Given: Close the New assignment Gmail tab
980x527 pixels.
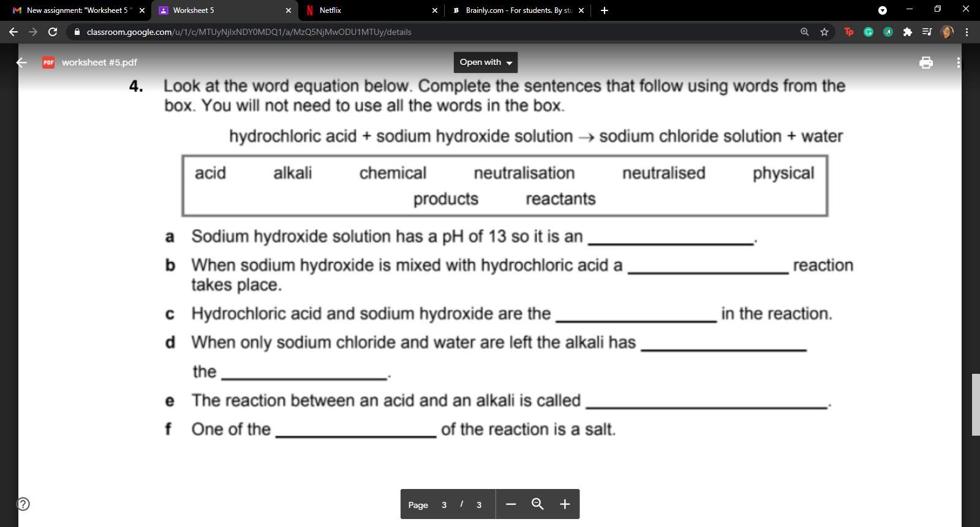Looking at the screenshot, I should click(142, 10).
